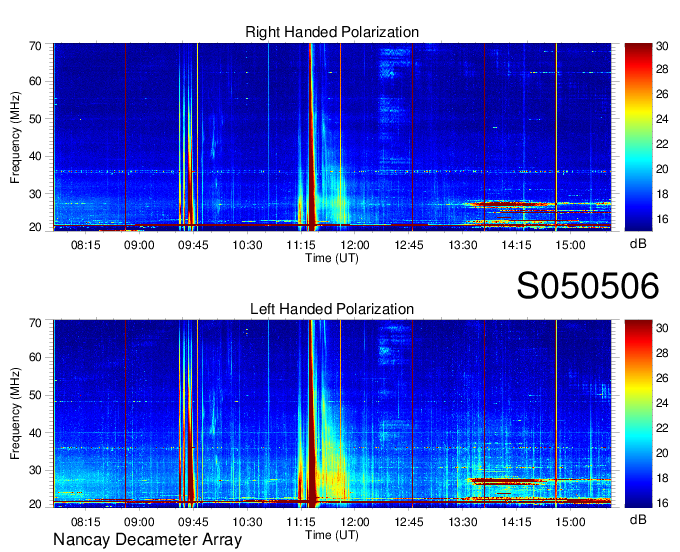The image size is (680, 552).
Task: Click the dB unit label under the Left Handed colorbar
Action: (x=638, y=519)
